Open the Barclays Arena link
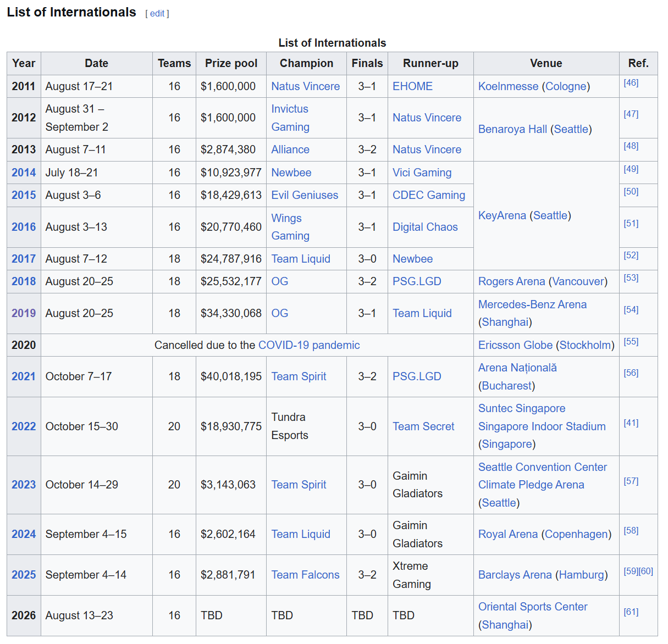Viewport: 668px width, 644px height. click(x=515, y=575)
